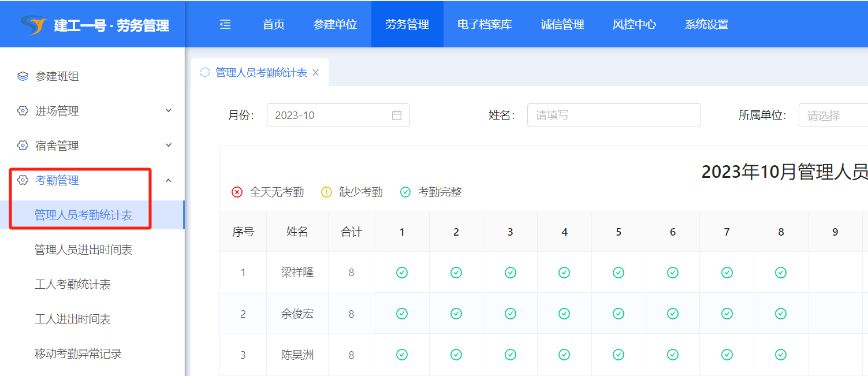The height and width of the screenshot is (376, 868).
Task: Click the 姓名 search input field
Action: pyautogui.click(x=613, y=115)
